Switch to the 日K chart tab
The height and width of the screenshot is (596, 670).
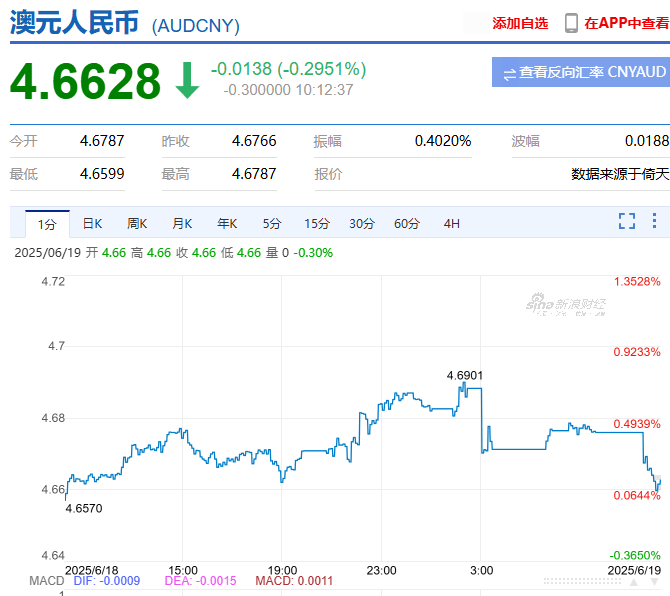(93, 223)
